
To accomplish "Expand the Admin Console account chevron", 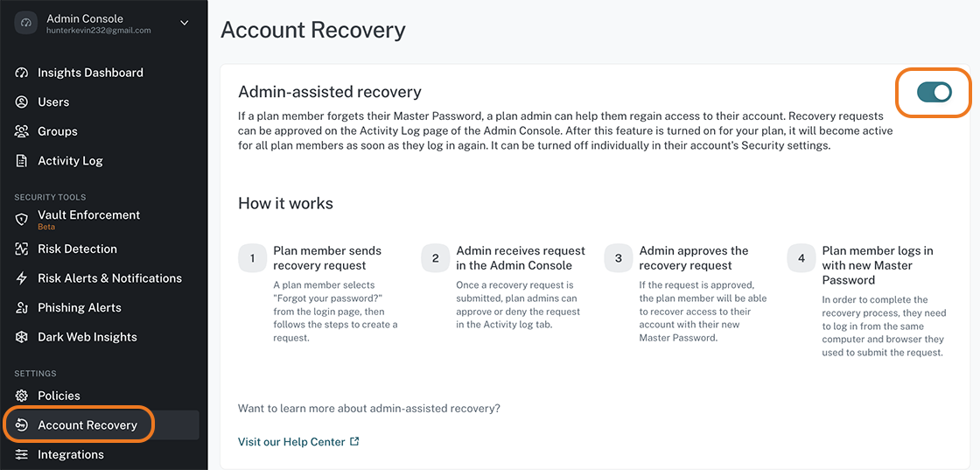I will point(184,23).
